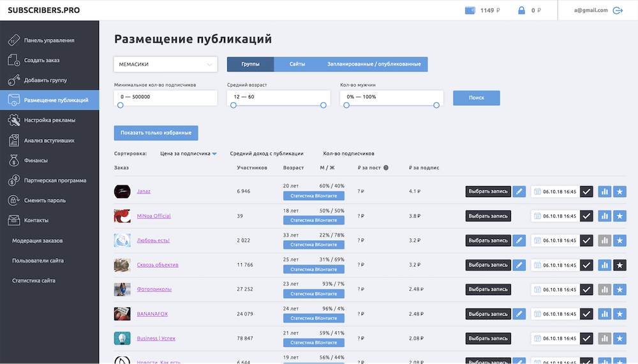The width and height of the screenshot is (638, 364).
Task: Click the help icon beside ₽ за пост
Action: click(386, 168)
